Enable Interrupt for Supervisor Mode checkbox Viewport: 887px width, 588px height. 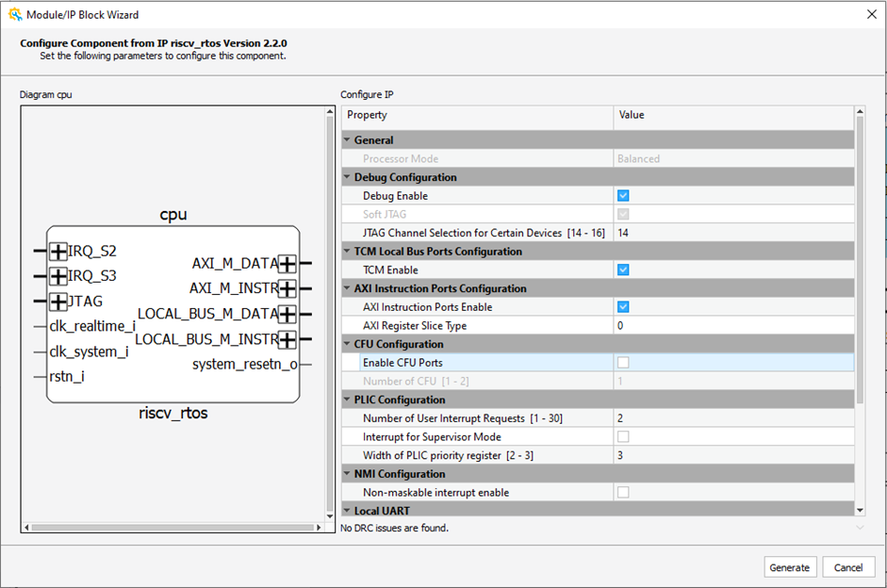pyautogui.click(x=623, y=436)
